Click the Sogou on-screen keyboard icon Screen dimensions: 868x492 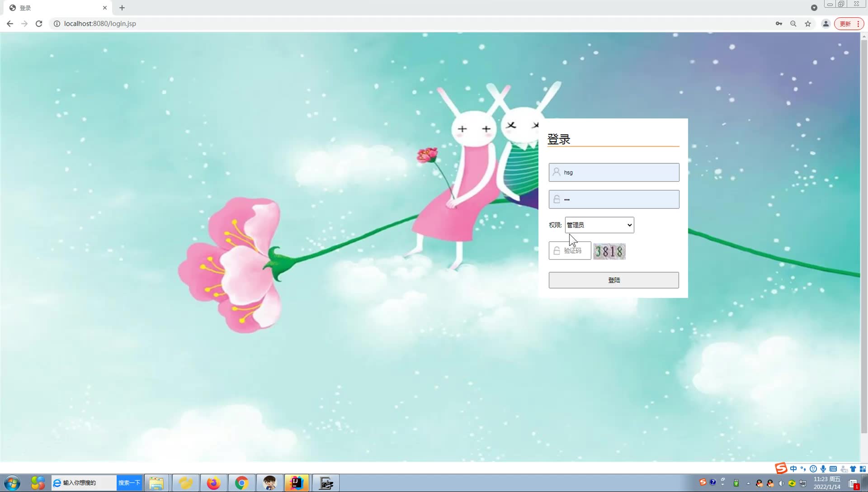[833, 469]
